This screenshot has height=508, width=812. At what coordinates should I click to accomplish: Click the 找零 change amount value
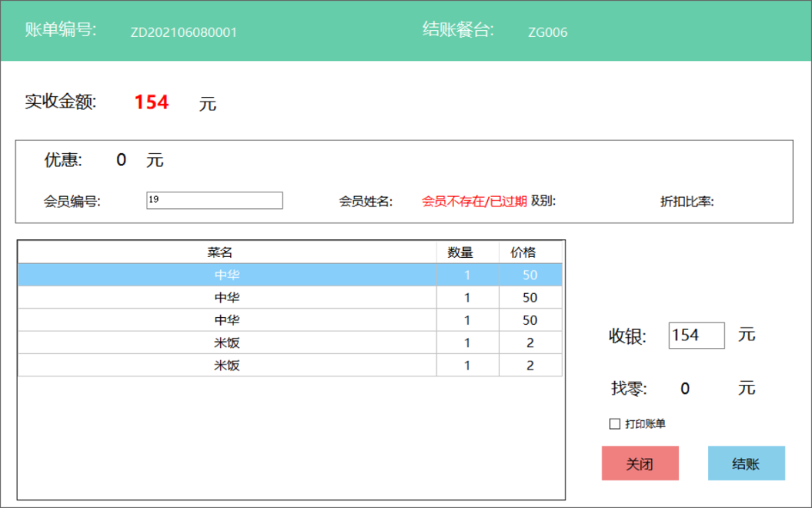[x=685, y=389]
